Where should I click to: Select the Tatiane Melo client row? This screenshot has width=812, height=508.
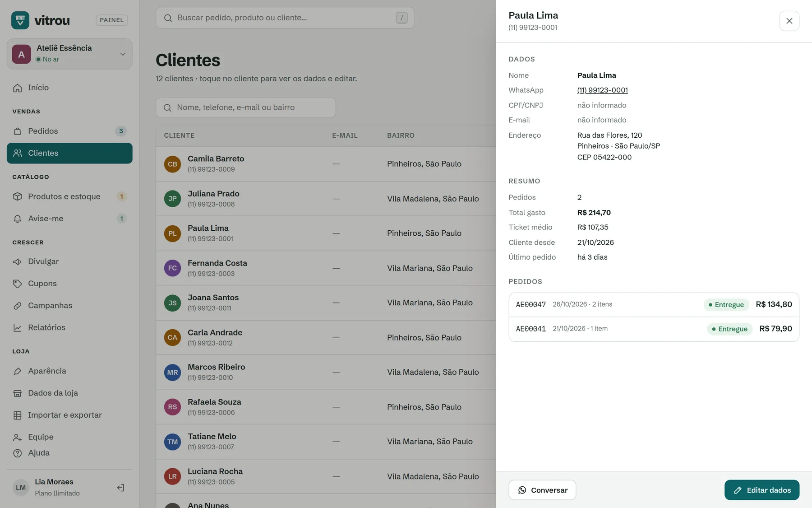326,442
